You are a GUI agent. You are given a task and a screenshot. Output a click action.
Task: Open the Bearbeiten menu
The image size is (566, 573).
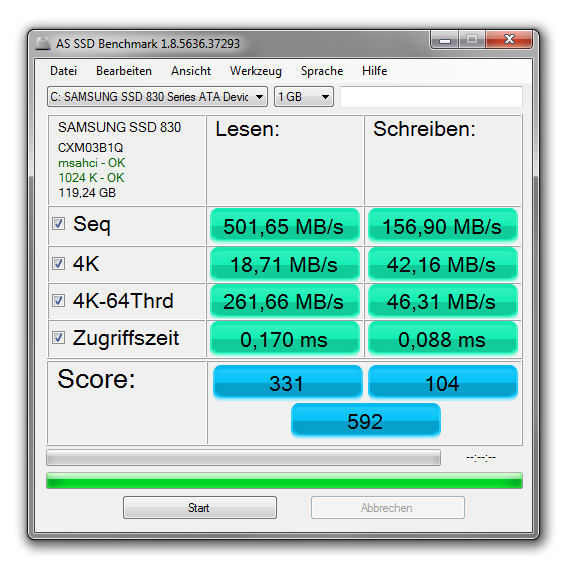point(124,71)
